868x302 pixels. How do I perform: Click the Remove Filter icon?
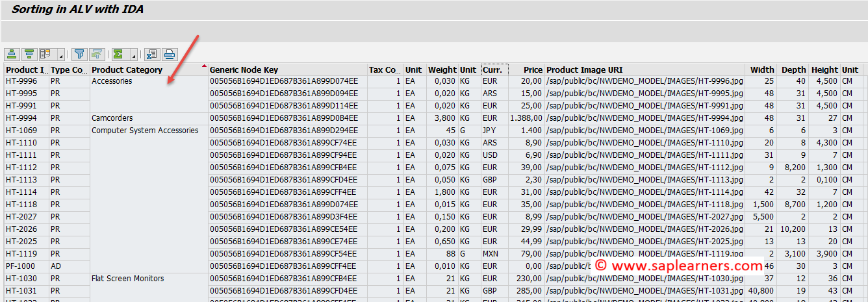click(x=97, y=55)
